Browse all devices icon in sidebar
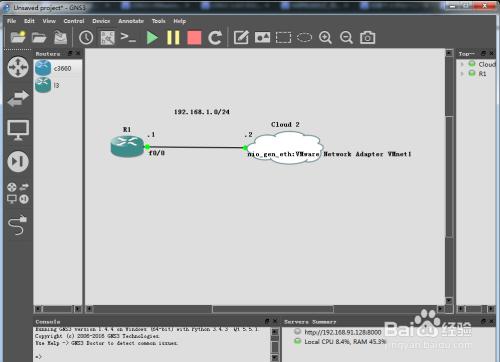Screen dimensions: 500x362 click(x=18, y=193)
